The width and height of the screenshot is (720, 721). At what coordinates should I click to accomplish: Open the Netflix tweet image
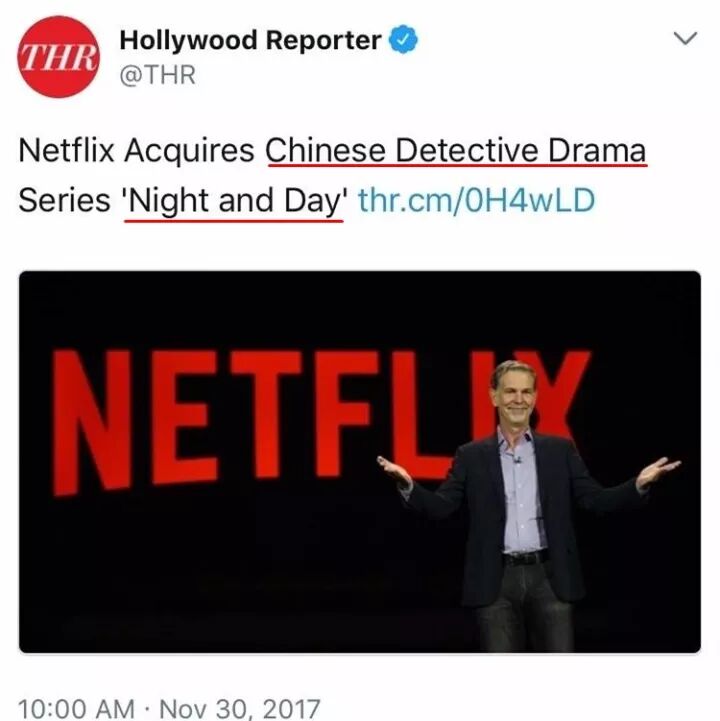point(360,462)
